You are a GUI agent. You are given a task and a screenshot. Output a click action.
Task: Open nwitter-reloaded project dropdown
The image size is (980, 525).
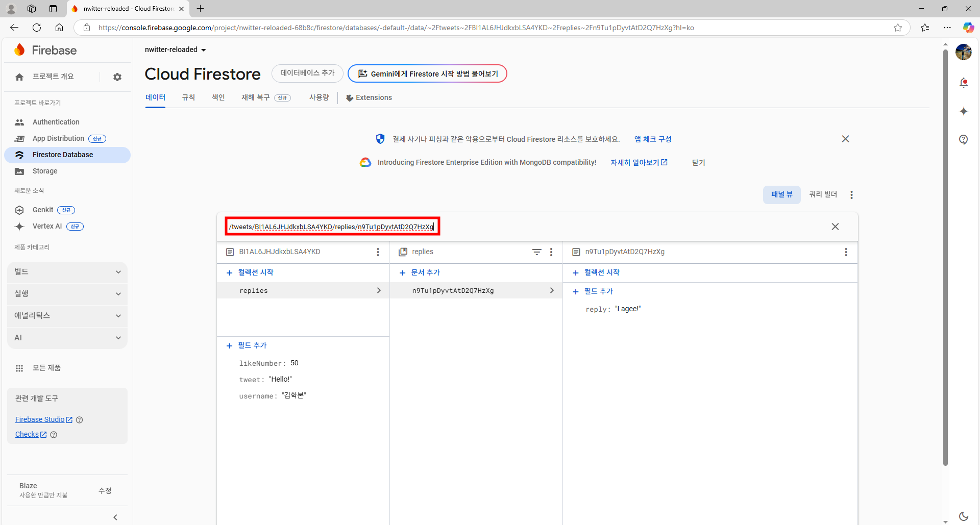click(175, 49)
